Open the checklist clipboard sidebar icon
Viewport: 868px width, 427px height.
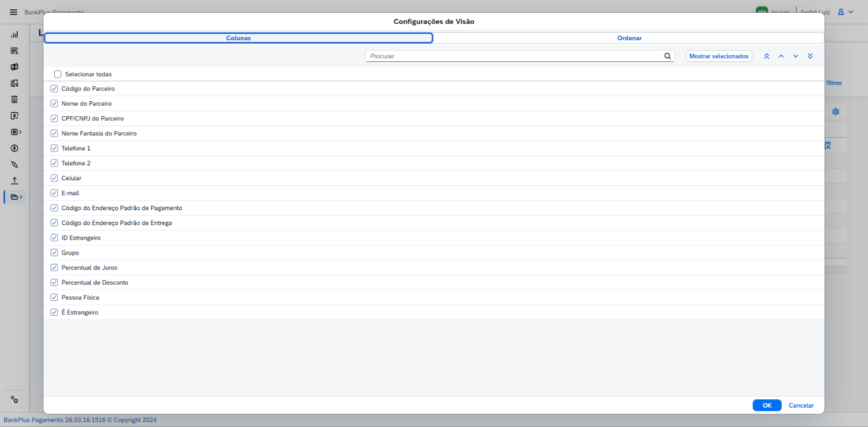(14, 100)
